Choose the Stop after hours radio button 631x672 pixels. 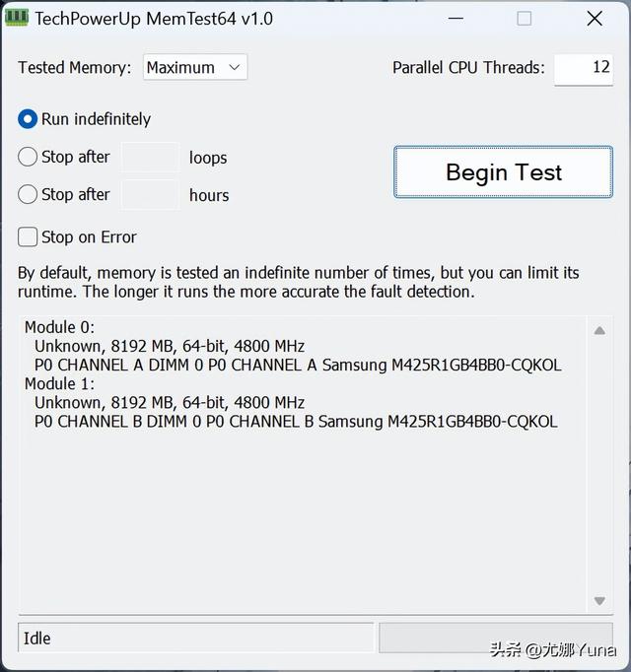coord(28,194)
